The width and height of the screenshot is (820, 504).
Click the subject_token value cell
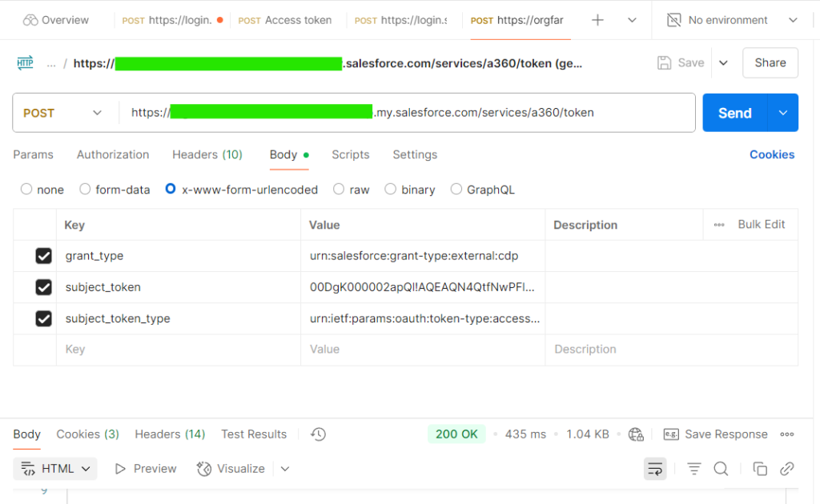(423, 287)
